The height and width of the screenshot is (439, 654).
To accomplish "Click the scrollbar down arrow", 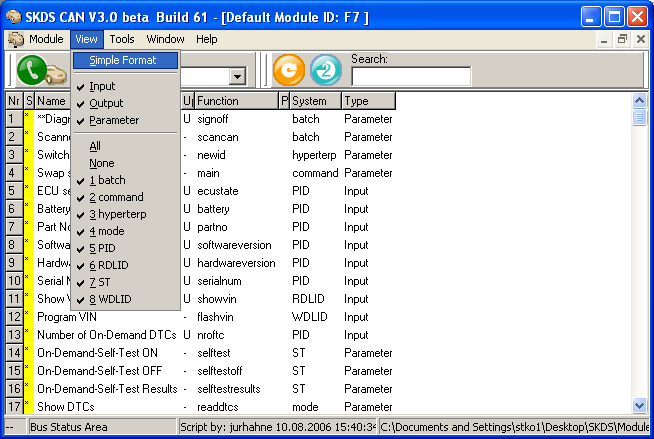I will click(x=640, y=405).
